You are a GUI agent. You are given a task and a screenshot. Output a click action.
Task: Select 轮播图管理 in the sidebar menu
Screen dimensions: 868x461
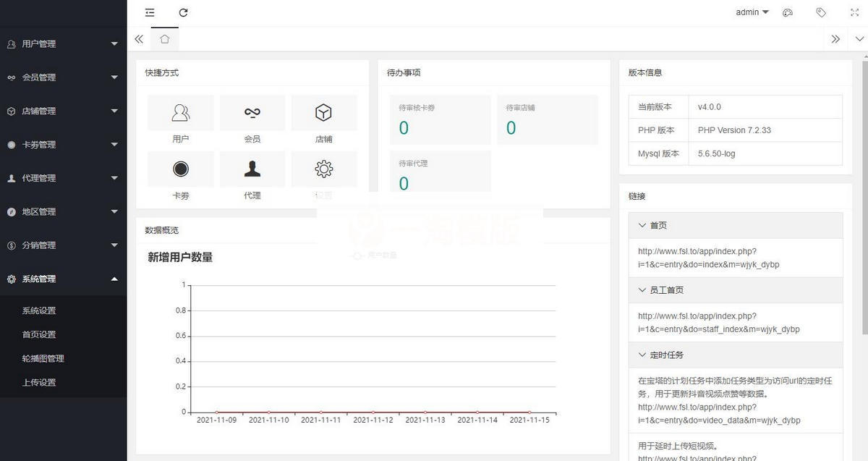pos(43,358)
